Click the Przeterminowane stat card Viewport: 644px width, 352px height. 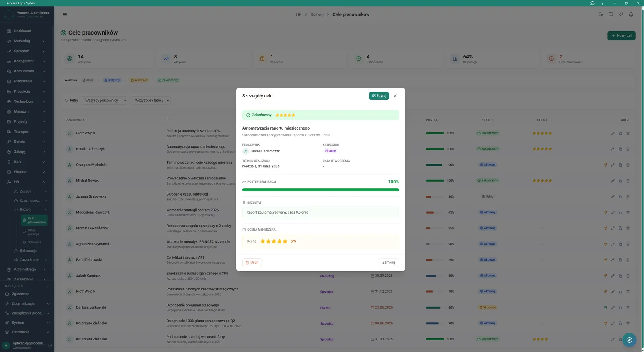tap(590, 59)
